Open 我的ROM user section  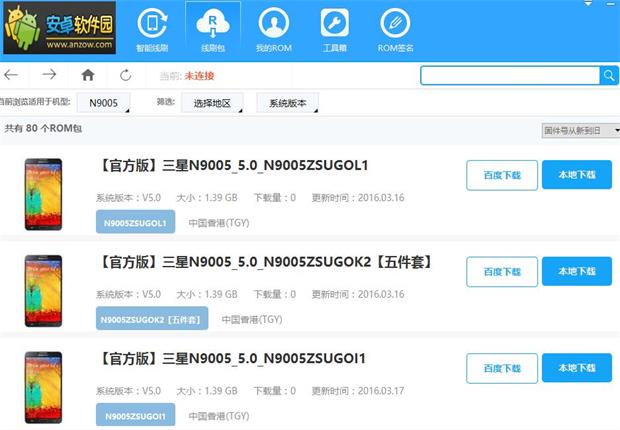(x=274, y=30)
